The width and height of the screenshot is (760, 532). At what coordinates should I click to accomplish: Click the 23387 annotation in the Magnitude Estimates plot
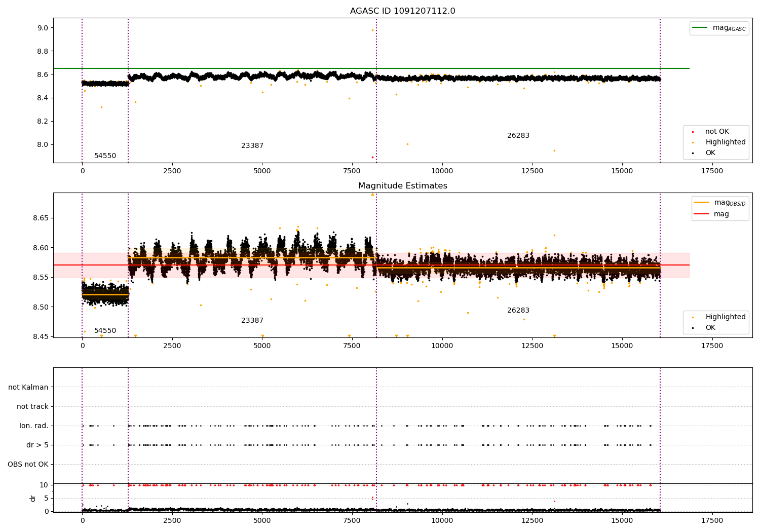click(x=252, y=321)
